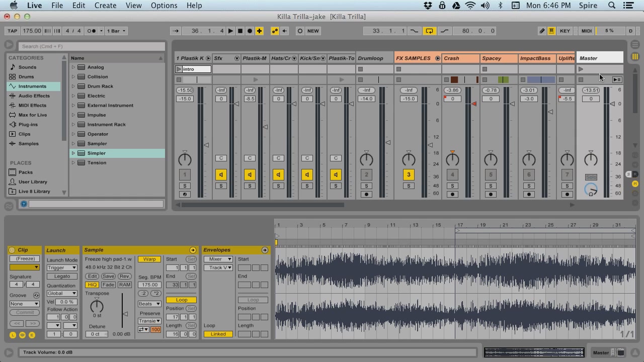Open the Groove None dropdown
This screenshot has width=644, height=362.
point(24,304)
